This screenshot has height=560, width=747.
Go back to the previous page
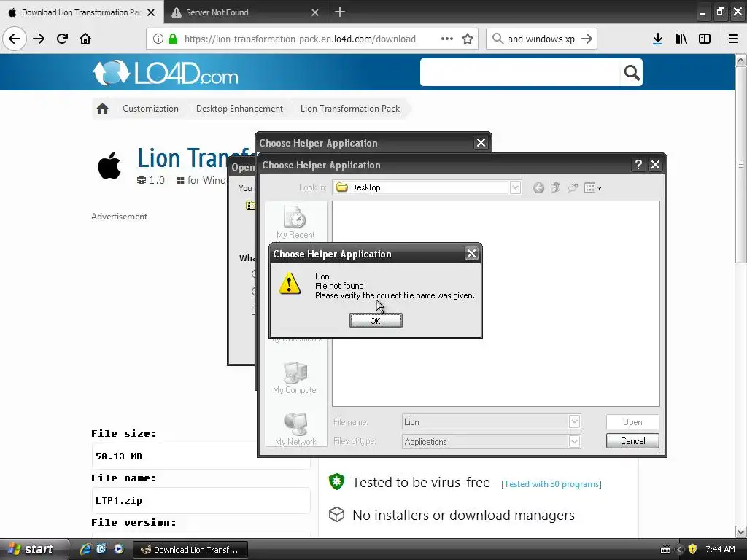pyautogui.click(x=15, y=39)
